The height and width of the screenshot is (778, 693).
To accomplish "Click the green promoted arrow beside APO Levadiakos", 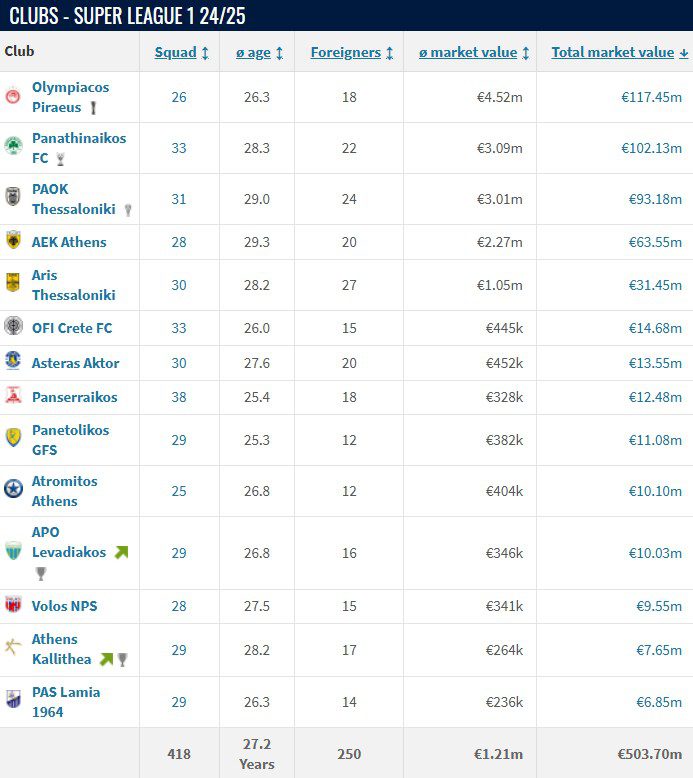I will (x=121, y=552).
